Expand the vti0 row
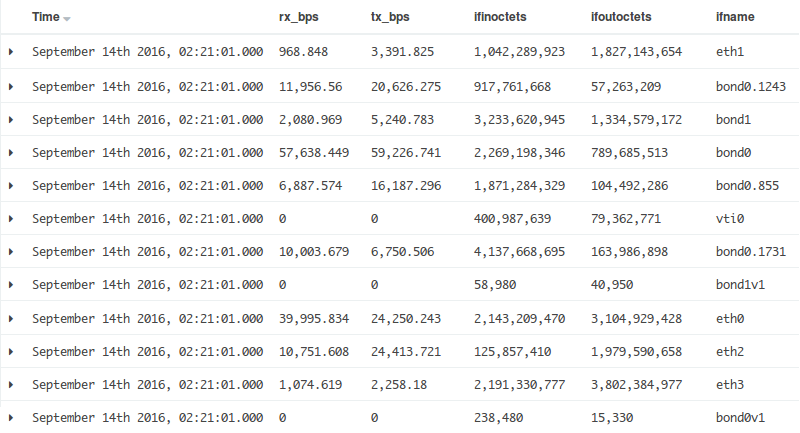Viewport: 800px width, 433px height. (x=11, y=219)
